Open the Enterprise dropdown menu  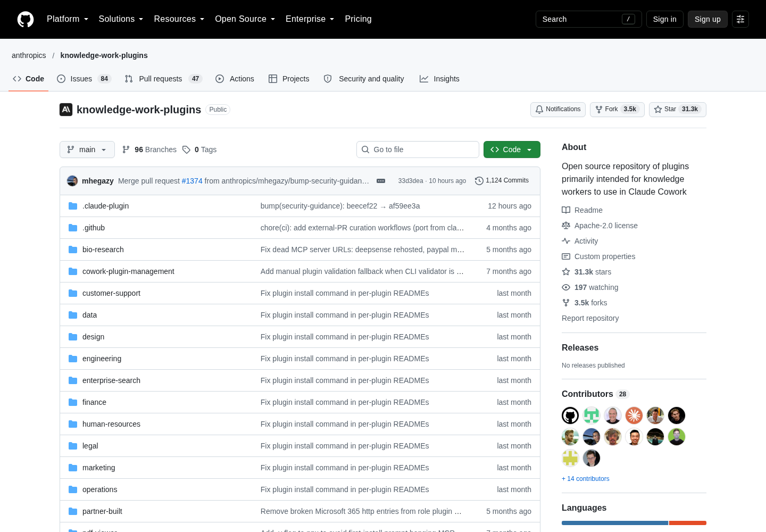click(310, 19)
